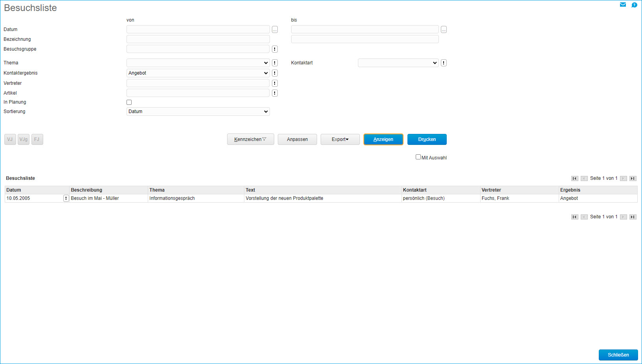Click lookup icon next to Besuchsgruppe
The width and height of the screenshot is (642, 364).
click(275, 49)
